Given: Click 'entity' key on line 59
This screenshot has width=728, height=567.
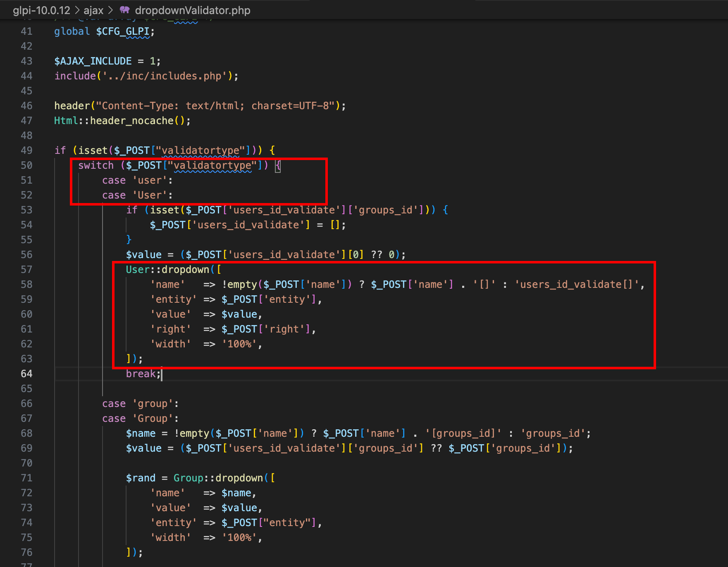Looking at the screenshot, I should click(173, 299).
